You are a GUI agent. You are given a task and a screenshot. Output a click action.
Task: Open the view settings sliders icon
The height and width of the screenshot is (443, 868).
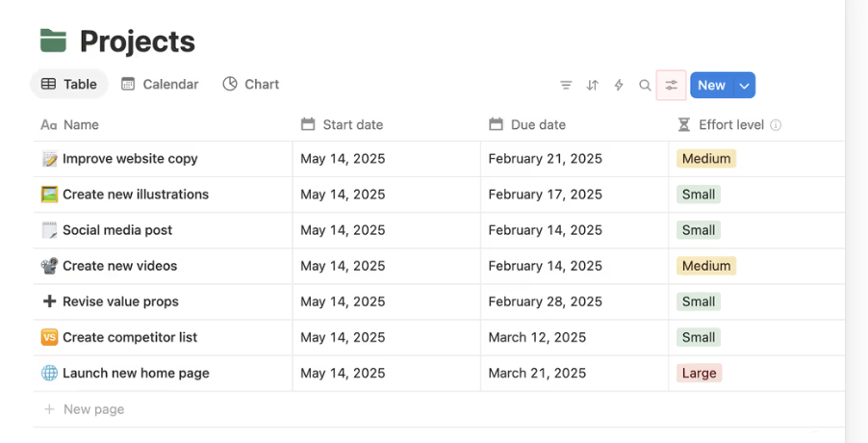(x=671, y=85)
